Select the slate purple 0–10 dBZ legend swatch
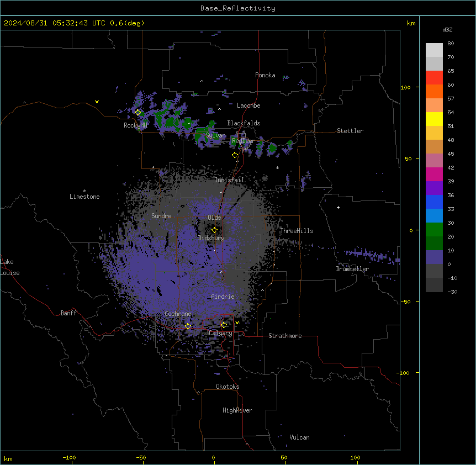 click(434, 257)
